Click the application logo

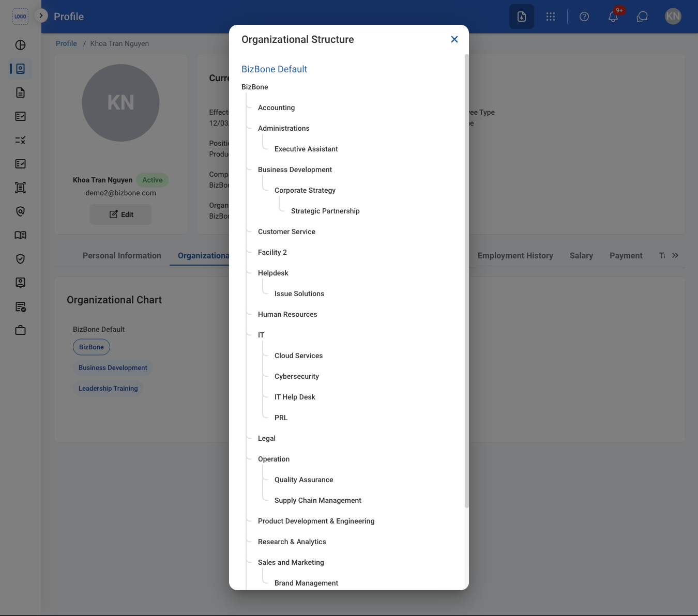[x=20, y=17]
